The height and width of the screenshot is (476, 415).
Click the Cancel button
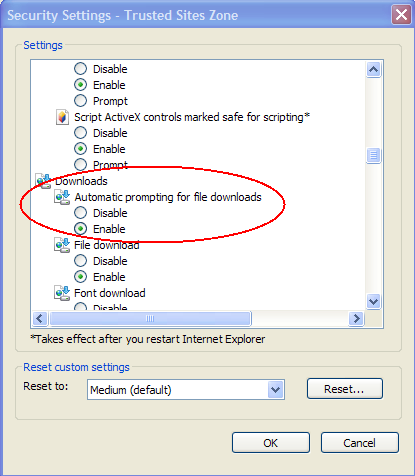pos(360,443)
